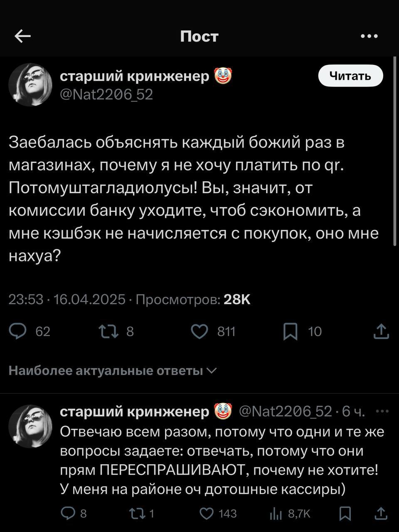The height and width of the screenshot is (532, 399).
Task: Open the reply author's avatar
Action: [30, 426]
